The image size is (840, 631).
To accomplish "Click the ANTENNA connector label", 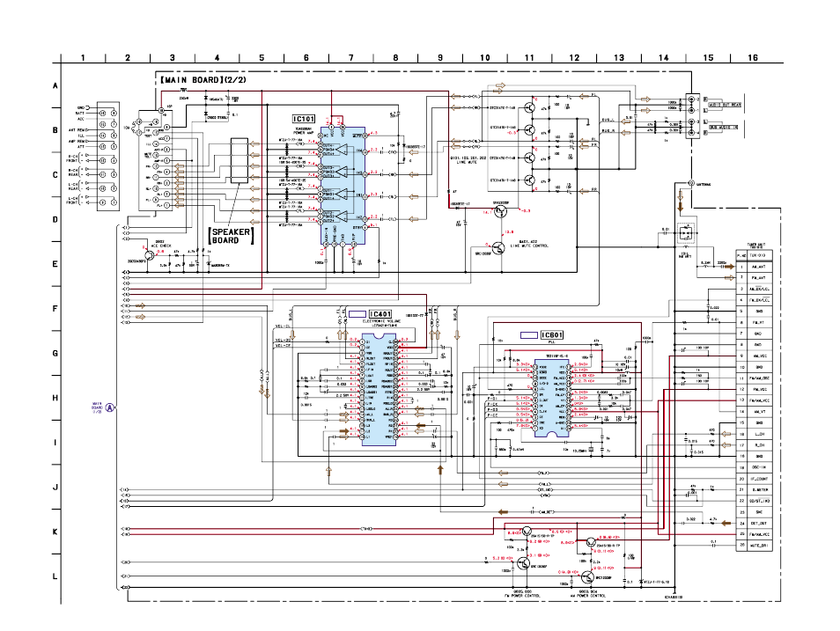I will tap(704, 184).
